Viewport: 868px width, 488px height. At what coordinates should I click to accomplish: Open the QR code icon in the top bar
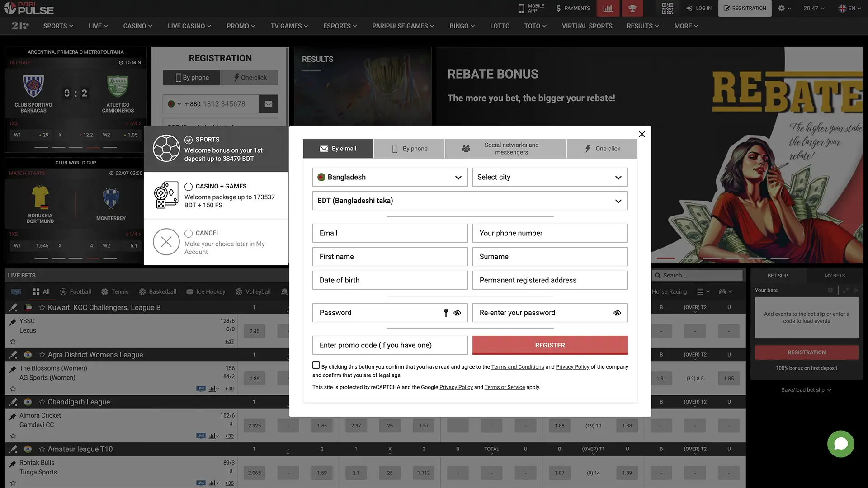[x=667, y=8]
